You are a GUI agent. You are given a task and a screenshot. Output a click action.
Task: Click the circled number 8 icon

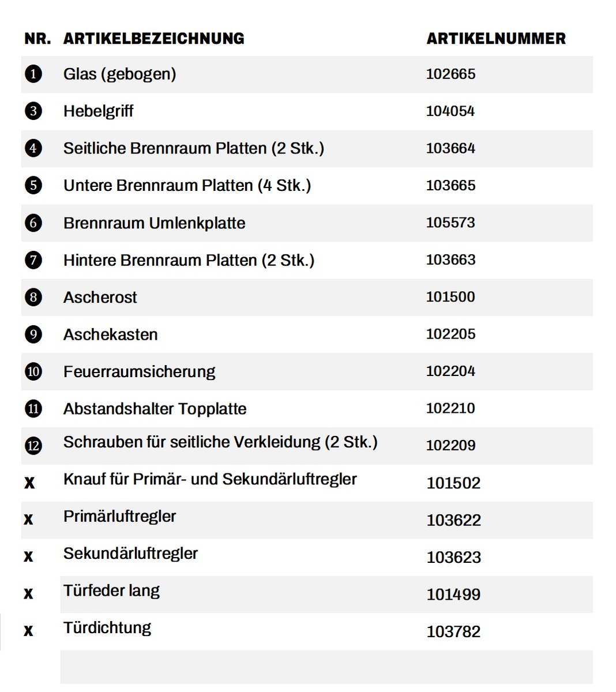click(33, 297)
